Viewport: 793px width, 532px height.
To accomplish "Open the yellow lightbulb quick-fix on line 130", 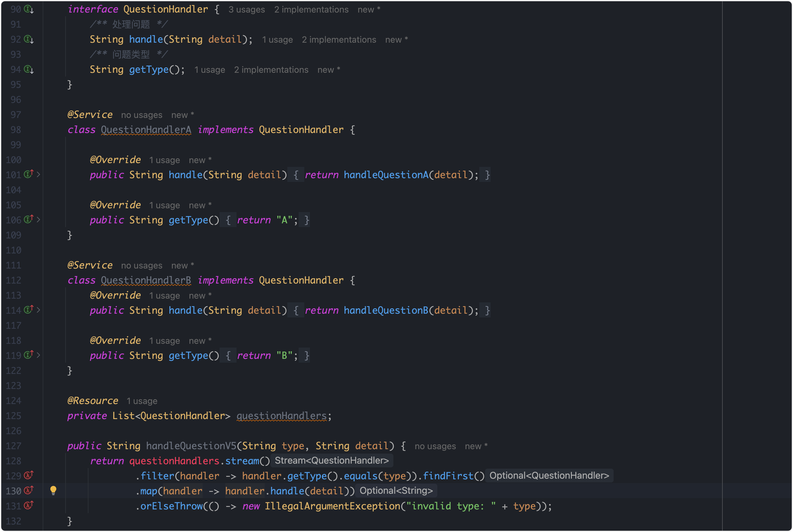I will (x=53, y=491).
